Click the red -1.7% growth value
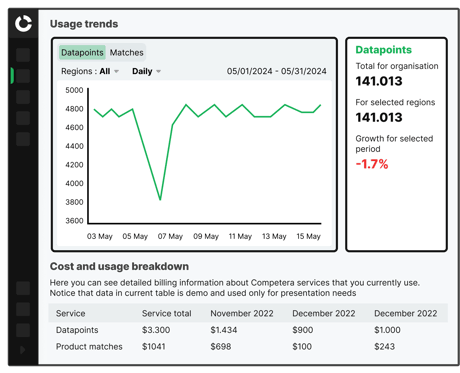This screenshot has height=373, width=460. coord(372,164)
